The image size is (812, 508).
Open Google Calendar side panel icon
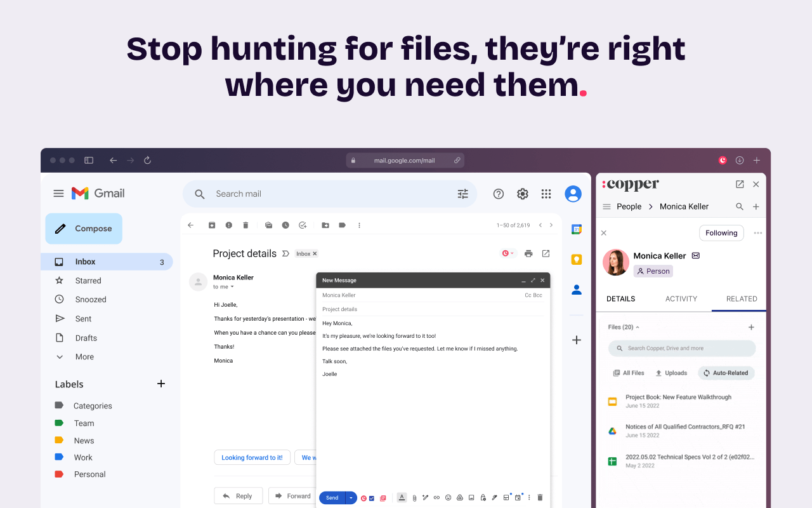[x=577, y=229]
